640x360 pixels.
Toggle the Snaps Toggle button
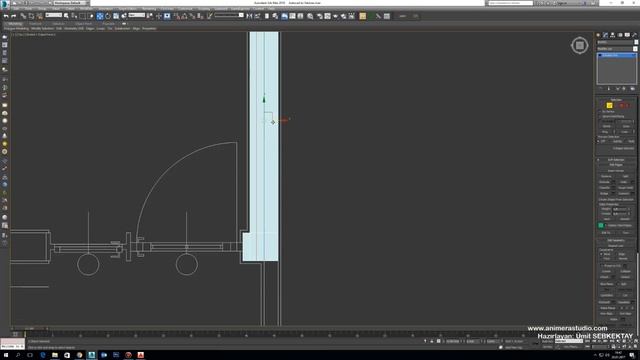(x=176, y=16)
